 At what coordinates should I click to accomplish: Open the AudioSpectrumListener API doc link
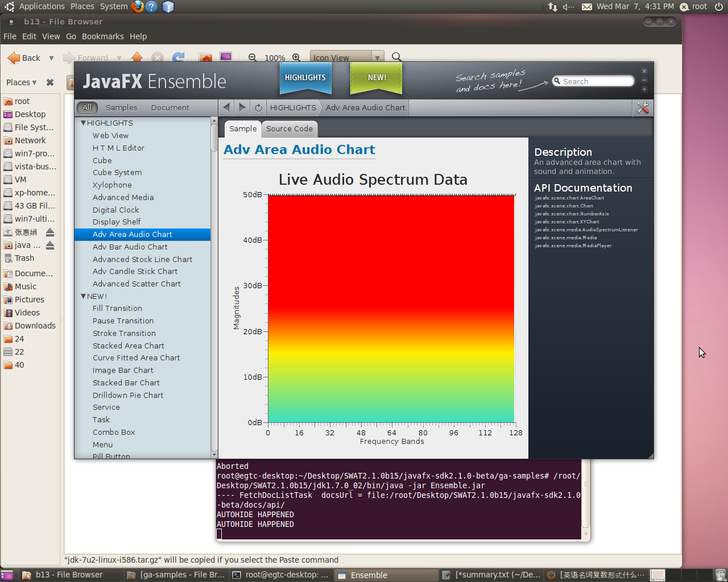pos(586,230)
